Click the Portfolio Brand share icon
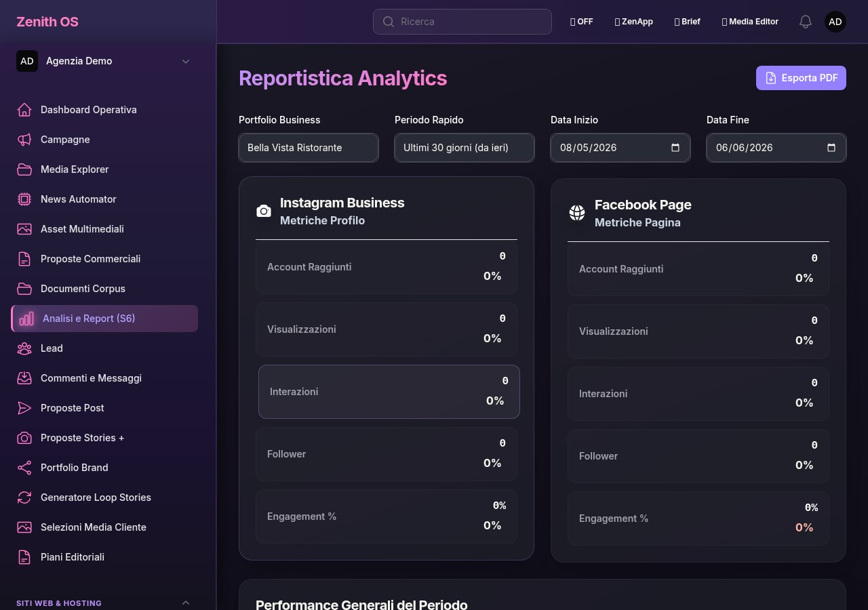Screen dimensions: 868x610 click(x=24, y=468)
